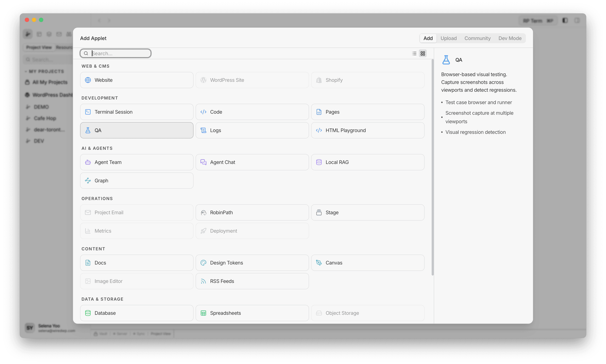This screenshot has height=364, width=606.
Task: Switch to Dev Mode tab
Action: click(510, 38)
